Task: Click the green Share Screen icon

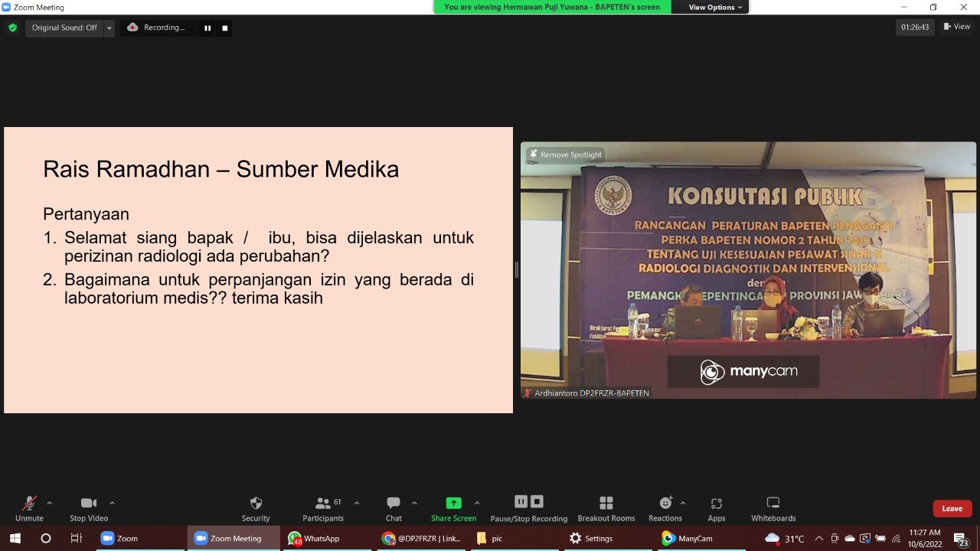Action: (453, 503)
